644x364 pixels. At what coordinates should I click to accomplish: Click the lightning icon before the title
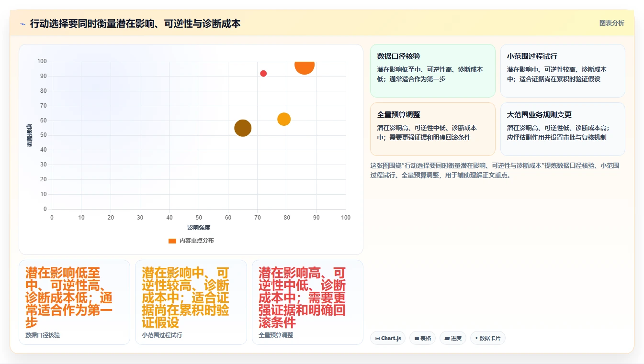point(23,24)
